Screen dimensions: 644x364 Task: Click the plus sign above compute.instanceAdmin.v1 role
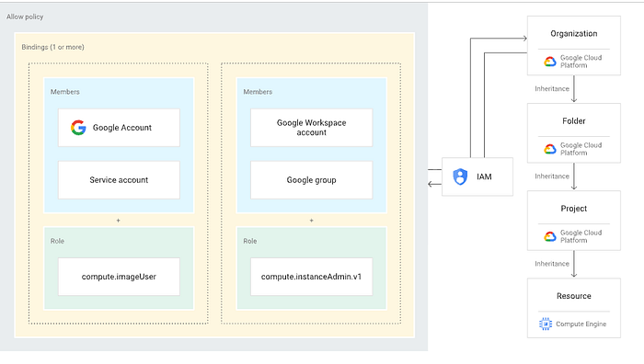pyautogui.click(x=311, y=221)
